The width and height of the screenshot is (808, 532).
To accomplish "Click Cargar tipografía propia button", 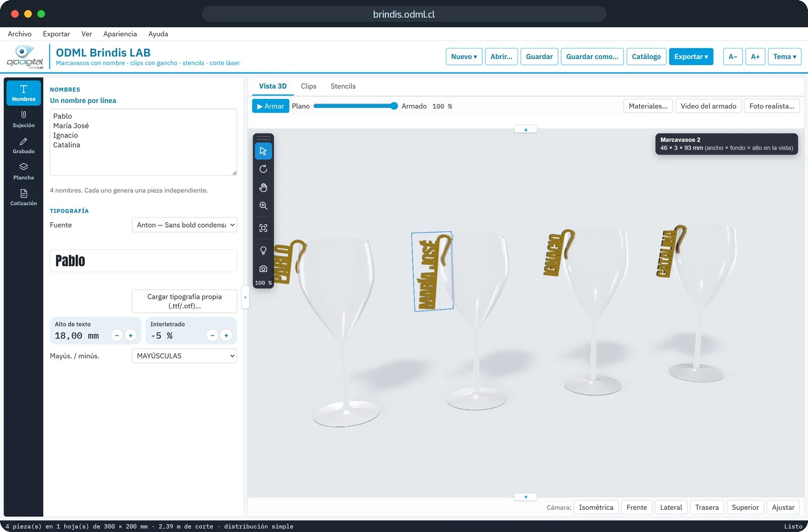I will (x=184, y=301).
